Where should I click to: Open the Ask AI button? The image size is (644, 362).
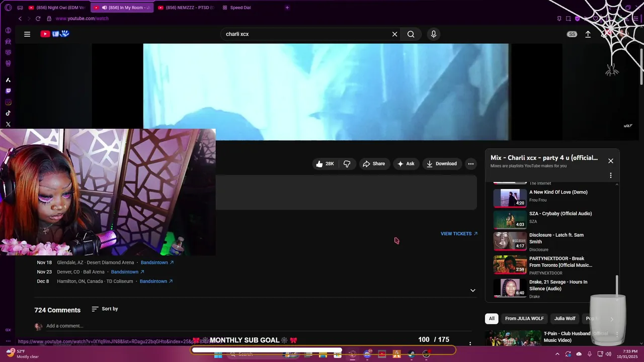[406, 164]
